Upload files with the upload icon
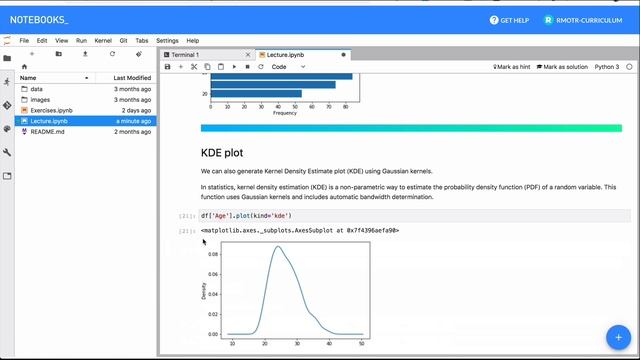The width and height of the screenshot is (640, 360). 85,54
